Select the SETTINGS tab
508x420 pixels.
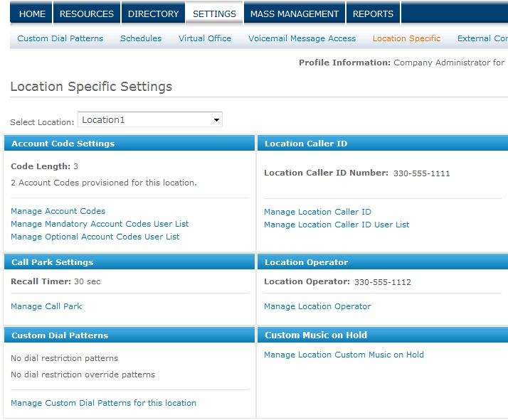[214, 14]
